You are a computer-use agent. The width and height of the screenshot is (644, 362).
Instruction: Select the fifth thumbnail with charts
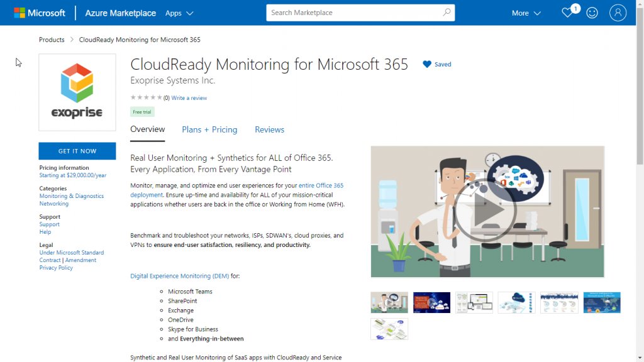pos(559,302)
